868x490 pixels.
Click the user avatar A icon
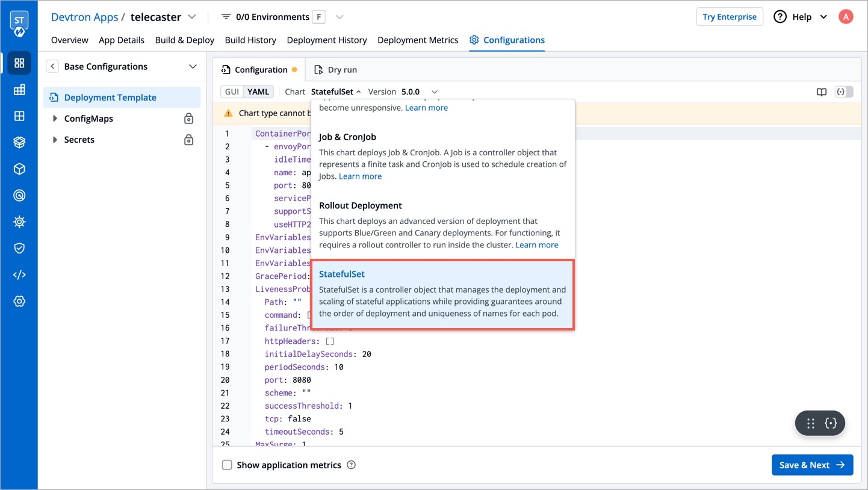pyautogui.click(x=846, y=17)
